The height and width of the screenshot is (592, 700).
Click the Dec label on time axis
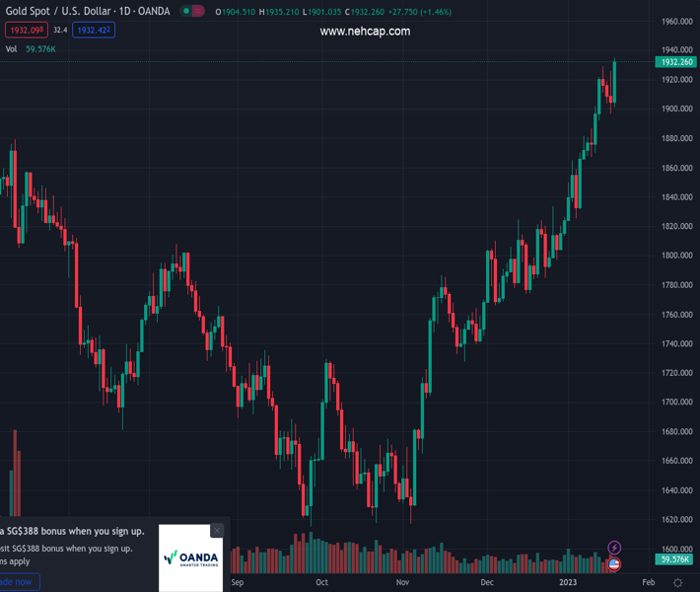[487, 583]
